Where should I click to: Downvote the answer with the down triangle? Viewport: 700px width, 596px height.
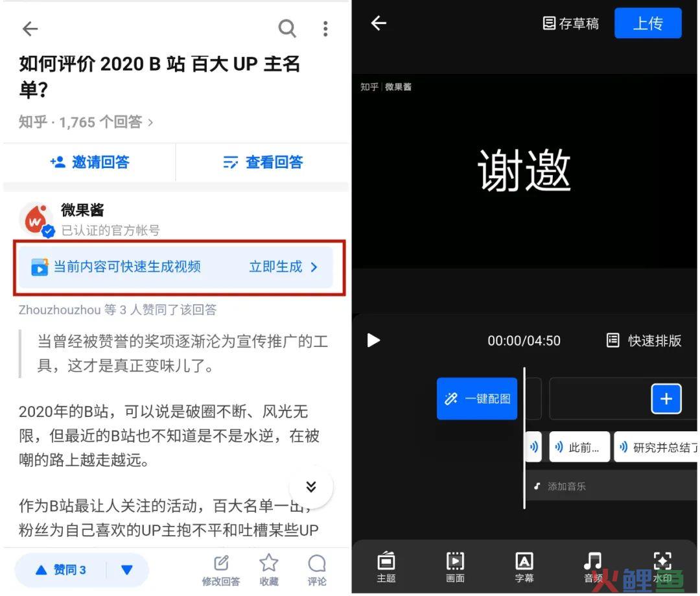tap(127, 570)
